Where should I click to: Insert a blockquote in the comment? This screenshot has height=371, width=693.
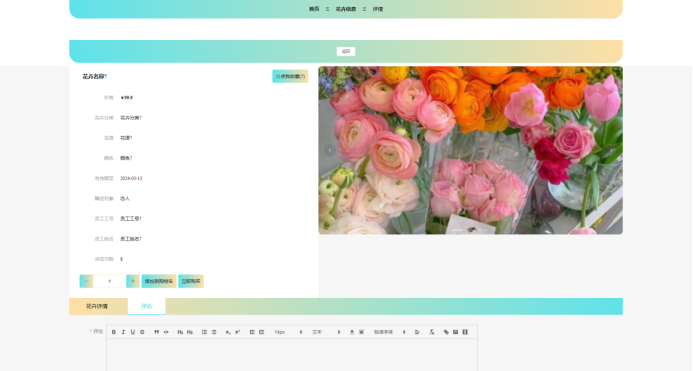(x=156, y=332)
